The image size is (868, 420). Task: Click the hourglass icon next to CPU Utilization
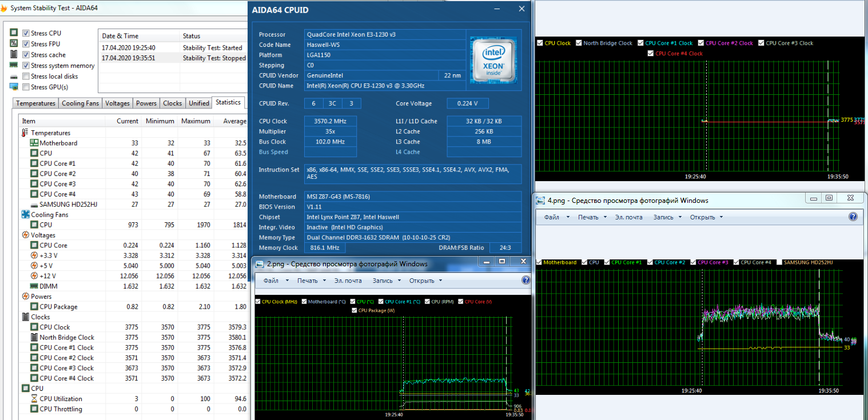(x=34, y=399)
